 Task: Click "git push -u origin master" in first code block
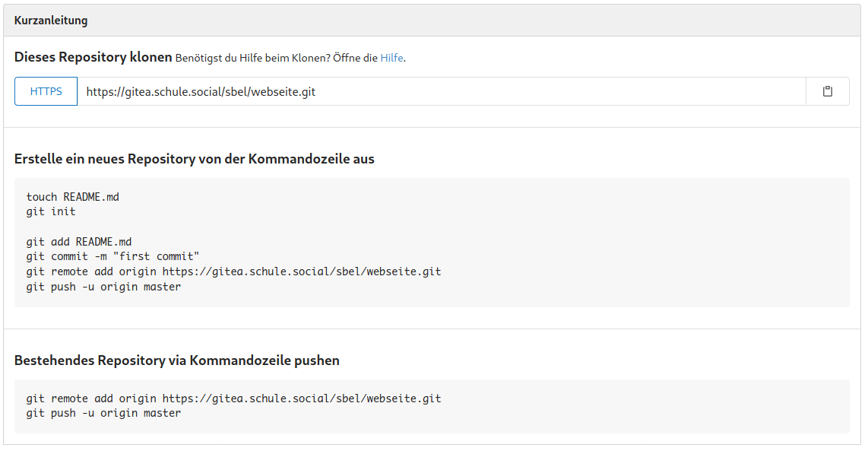click(x=103, y=287)
